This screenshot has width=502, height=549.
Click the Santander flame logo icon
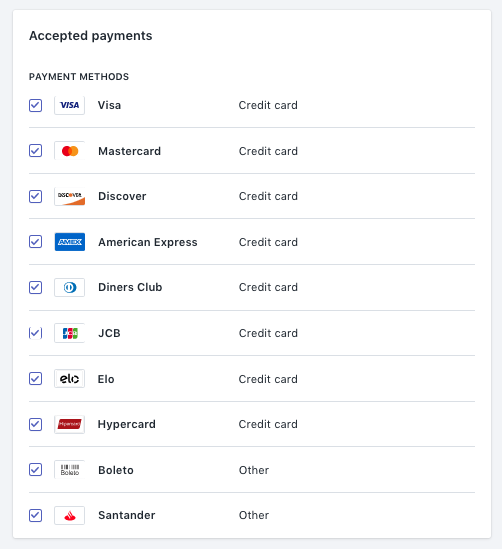69,515
